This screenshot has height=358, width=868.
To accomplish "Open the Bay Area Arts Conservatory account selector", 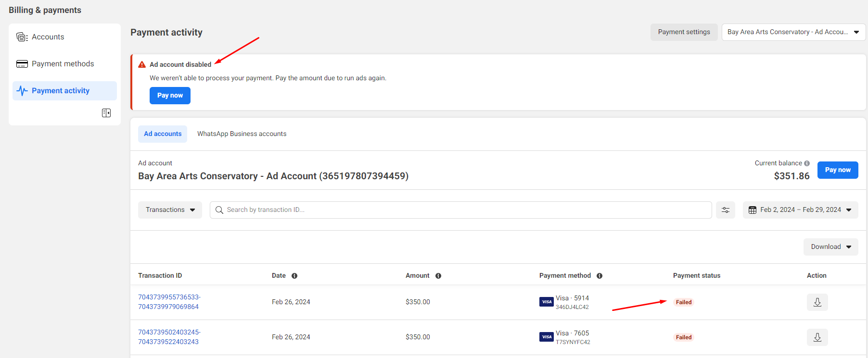I will [x=793, y=32].
